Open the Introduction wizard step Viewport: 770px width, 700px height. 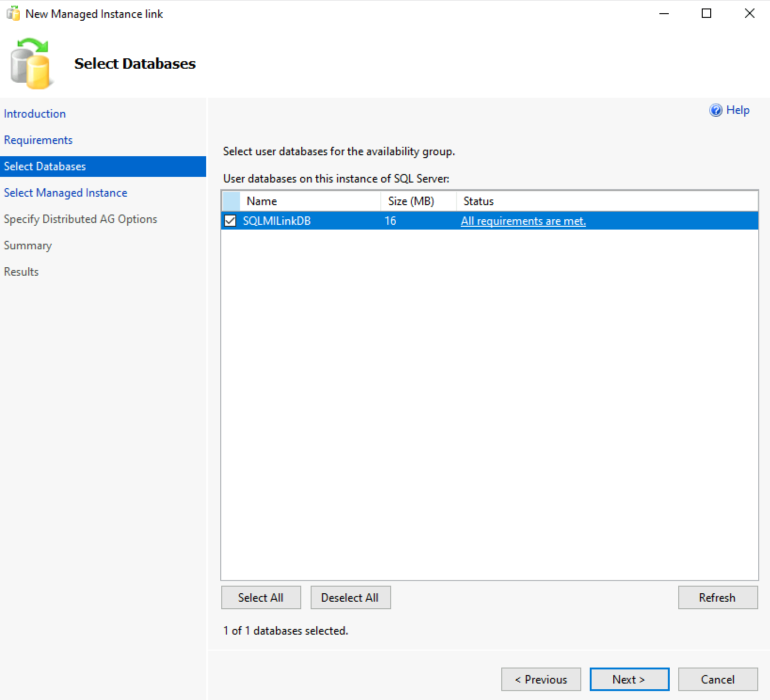pos(35,113)
